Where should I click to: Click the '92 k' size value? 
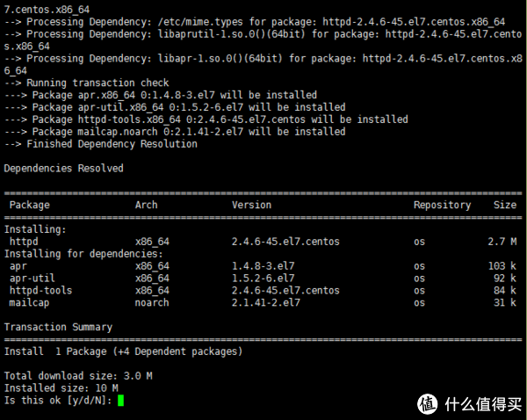point(505,278)
